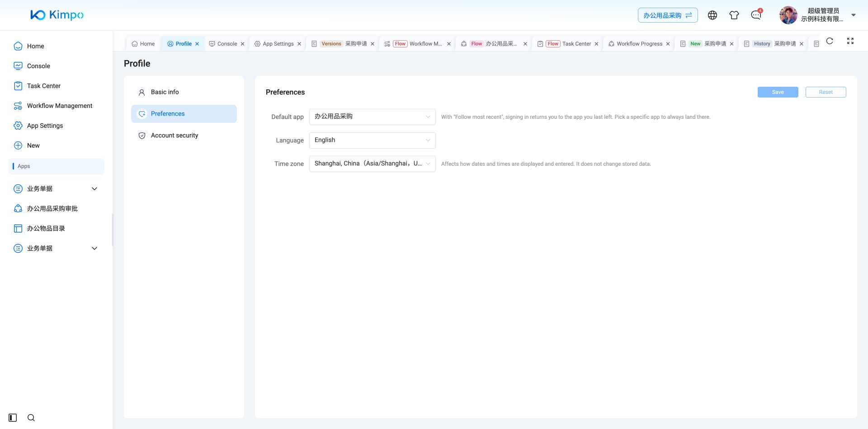Image resolution: width=868 pixels, height=429 pixels.
Task: Open the theme shirt icon
Action: click(734, 15)
